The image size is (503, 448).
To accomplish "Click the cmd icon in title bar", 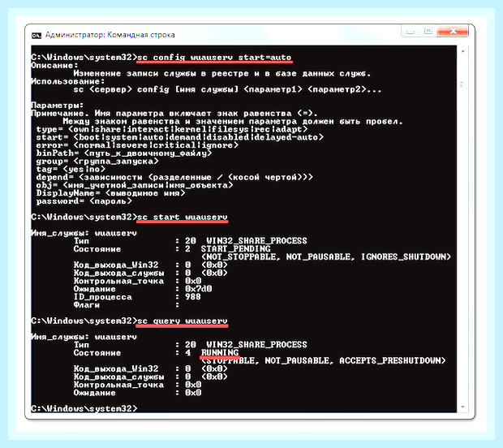I will [37, 35].
